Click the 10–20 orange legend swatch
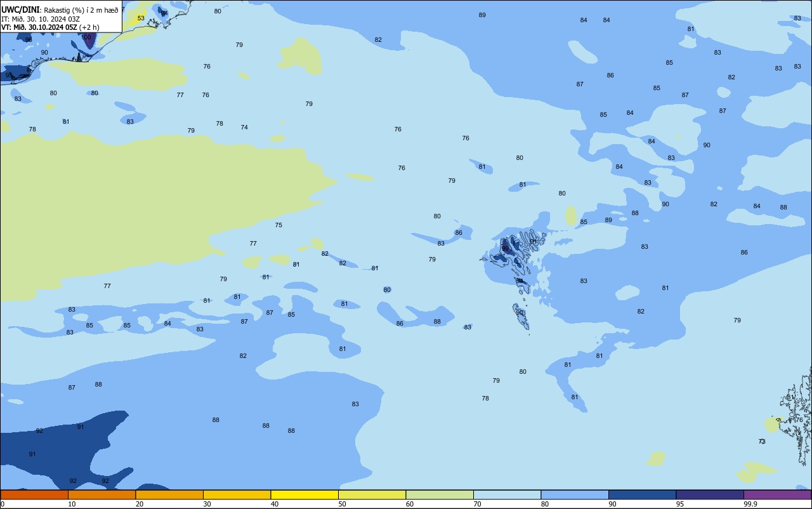This screenshot has width=812, height=509. tap(102, 494)
